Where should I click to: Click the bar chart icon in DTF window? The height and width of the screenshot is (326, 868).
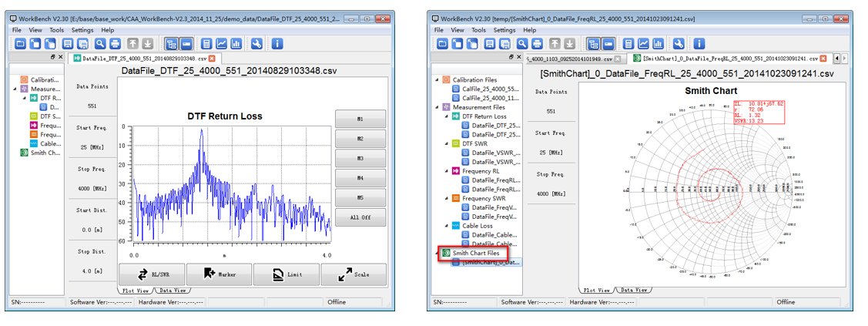[x=236, y=44]
